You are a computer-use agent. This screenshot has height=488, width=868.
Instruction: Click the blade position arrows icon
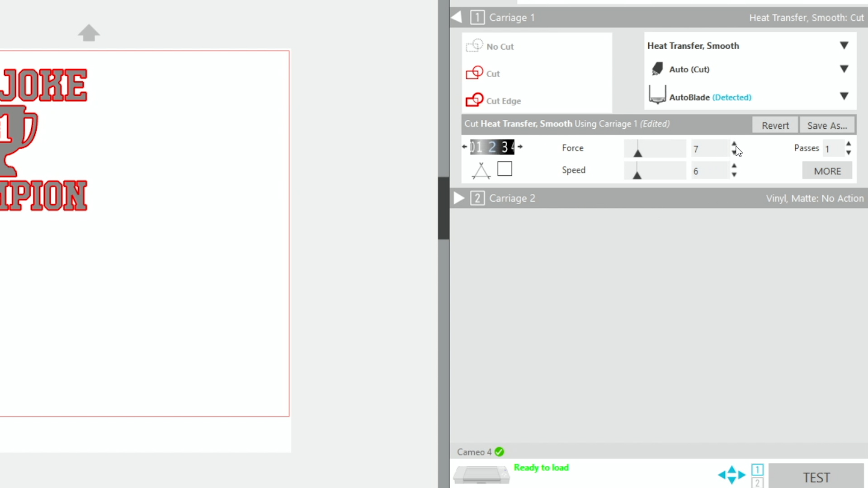pyautogui.click(x=731, y=474)
